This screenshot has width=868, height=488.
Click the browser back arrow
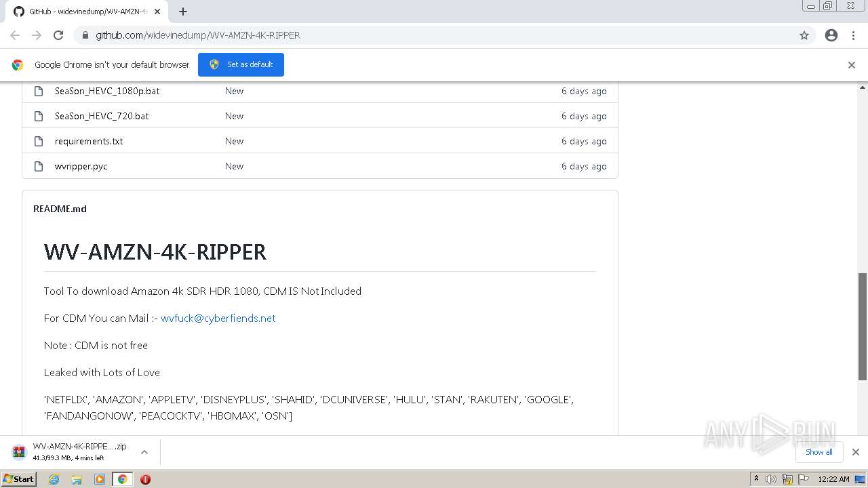pyautogui.click(x=15, y=35)
